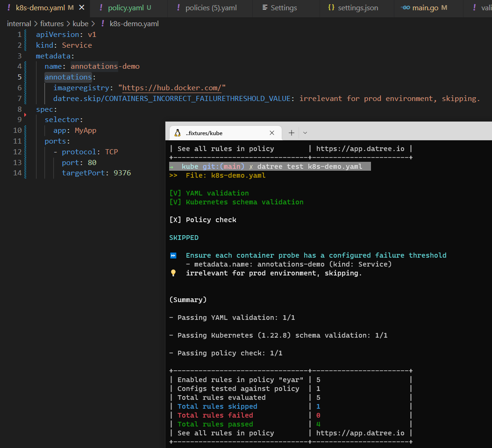Image resolution: width=492 pixels, height=448 pixels.
Task: Open a new terminal tab with the plus icon
Action: (291, 133)
